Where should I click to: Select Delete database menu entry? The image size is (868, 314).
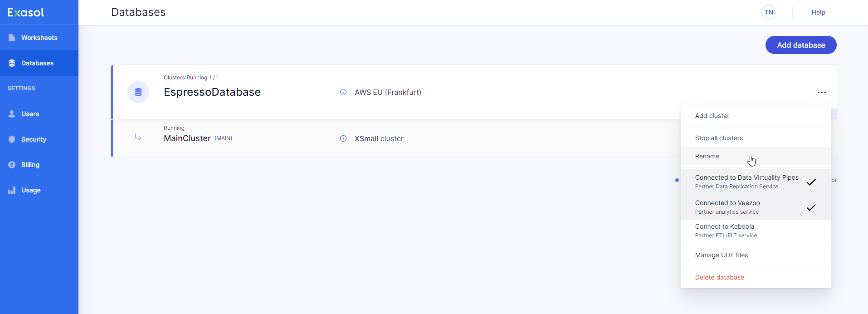719,277
